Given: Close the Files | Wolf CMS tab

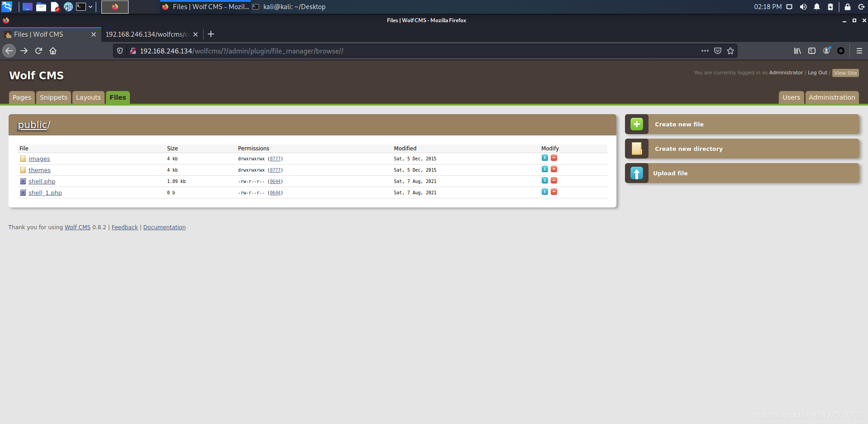Looking at the screenshot, I should click(x=94, y=34).
